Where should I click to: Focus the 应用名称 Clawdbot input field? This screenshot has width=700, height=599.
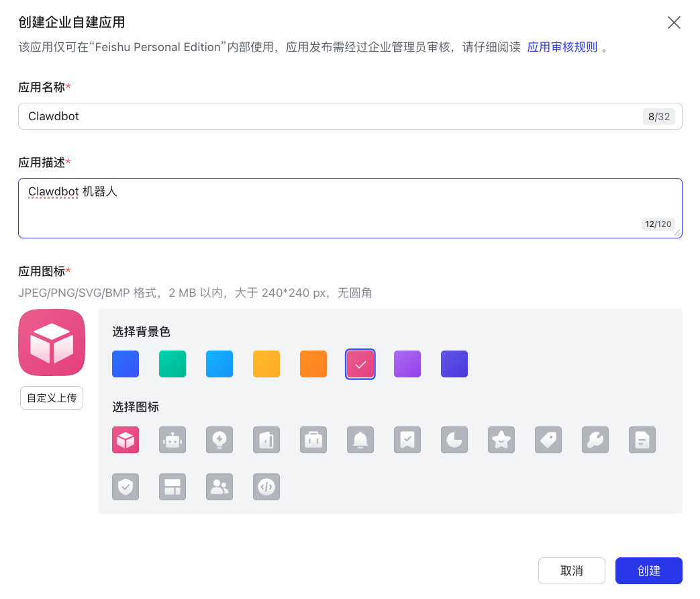coord(350,116)
